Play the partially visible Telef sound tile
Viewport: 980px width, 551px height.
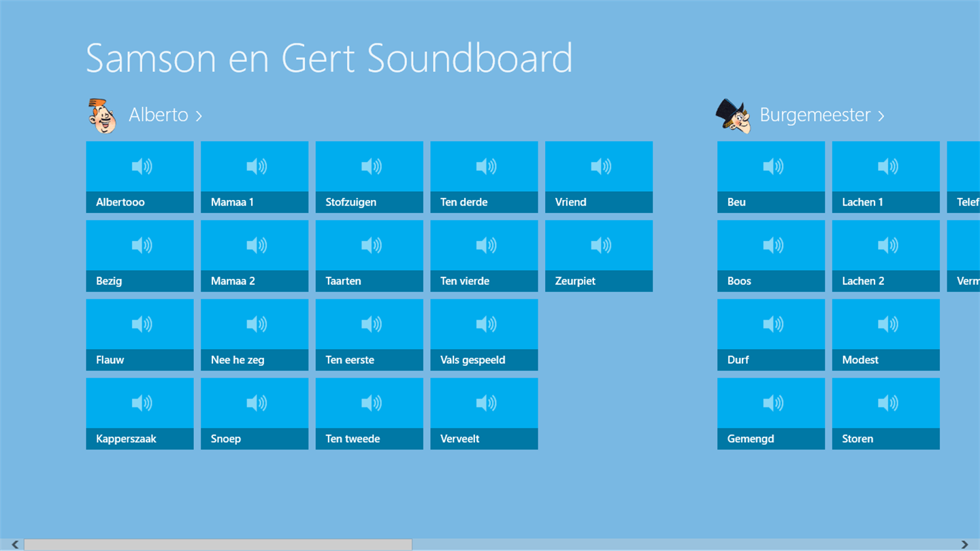point(964,177)
